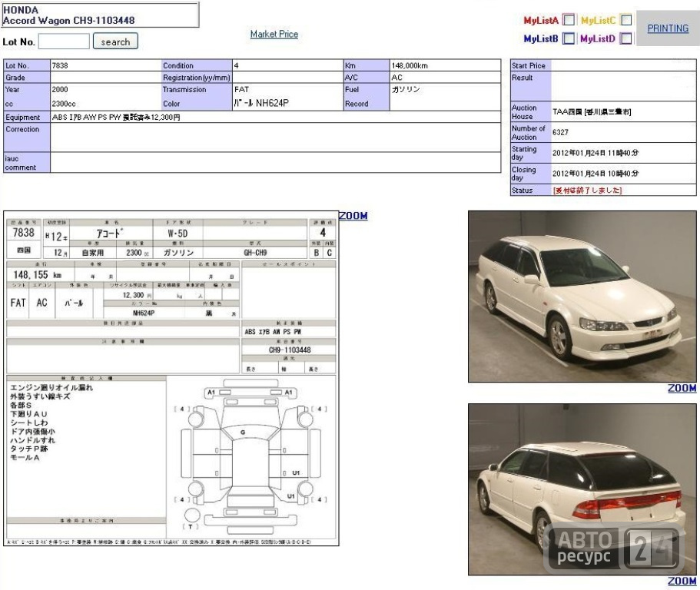The image size is (700, 590).
Task: Select the Equipment row text ABS
Action: click(59, 118)
